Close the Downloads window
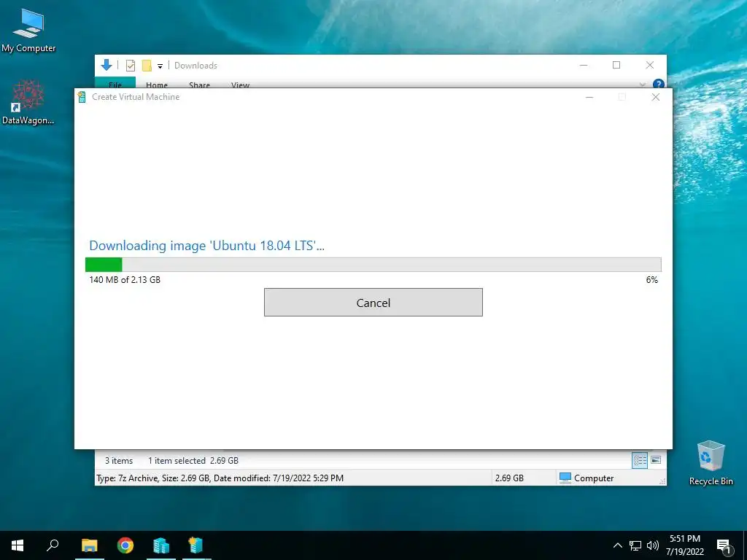The height and width of the screenshot is (560, 747). tap(650, 65)
